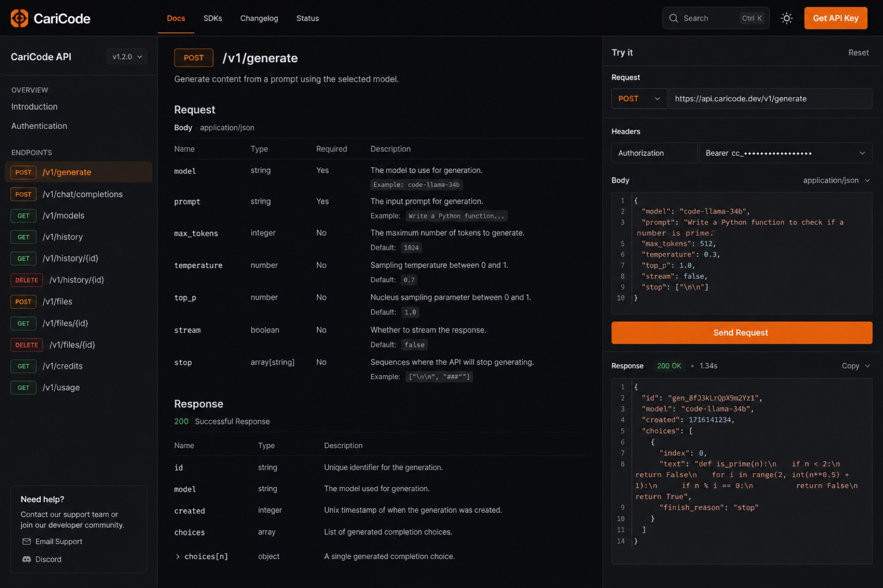883x588 pixels.
Task: Click inside the request Body code editor
Action: (742, 253)
